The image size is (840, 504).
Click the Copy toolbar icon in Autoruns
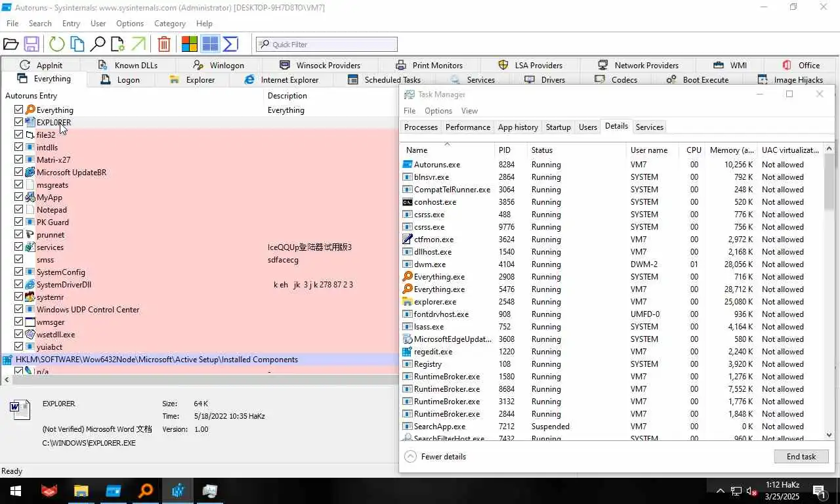[77, 44]
